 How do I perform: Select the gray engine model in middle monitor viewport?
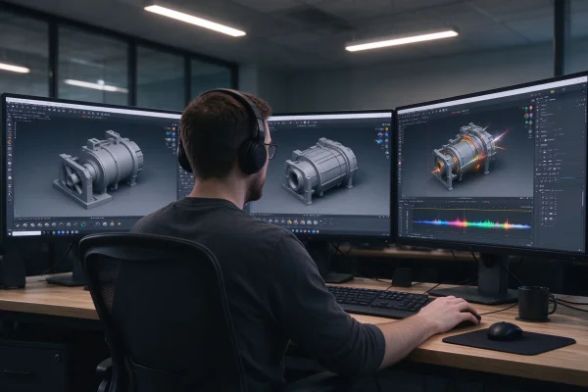point(319,171)
